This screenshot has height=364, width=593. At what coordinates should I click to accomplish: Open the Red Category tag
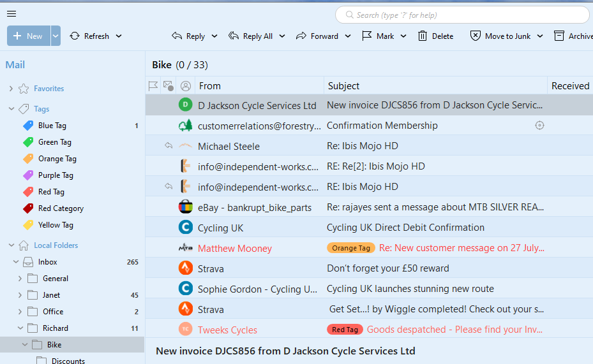pos(61,208)
